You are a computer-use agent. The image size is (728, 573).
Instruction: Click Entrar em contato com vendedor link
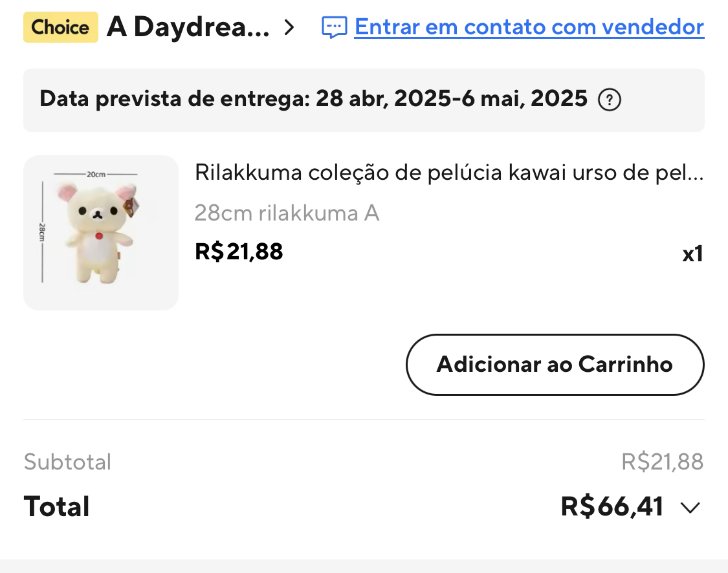(529, 27)
